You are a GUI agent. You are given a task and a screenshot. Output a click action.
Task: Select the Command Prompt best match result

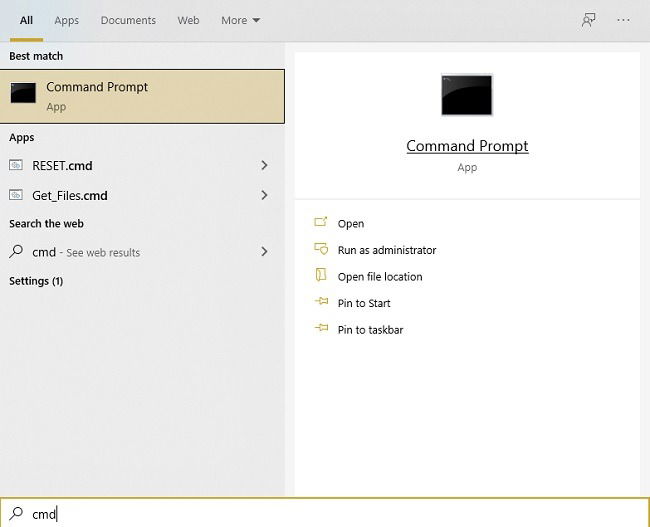tap(142, 96)
